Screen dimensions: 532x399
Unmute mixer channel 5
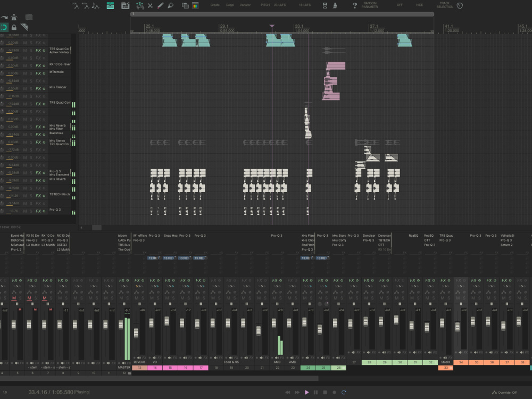[x=14, y=298]
